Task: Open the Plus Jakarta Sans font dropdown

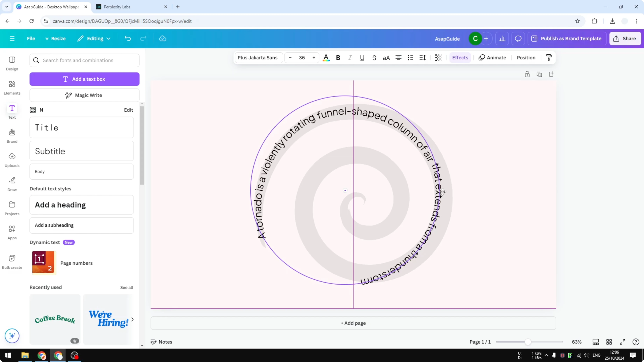Action: 258,58
